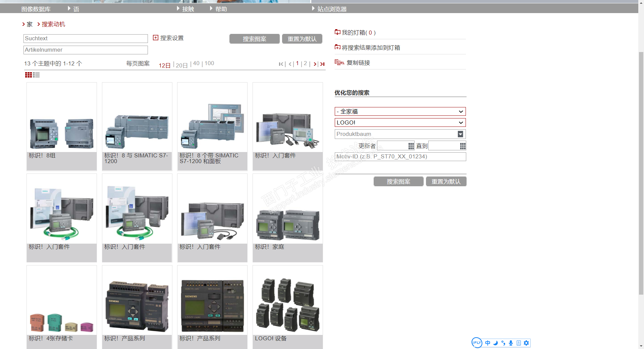Go to the next results page
Viewport: 644px width, 349px height.
tap(315, 64)
